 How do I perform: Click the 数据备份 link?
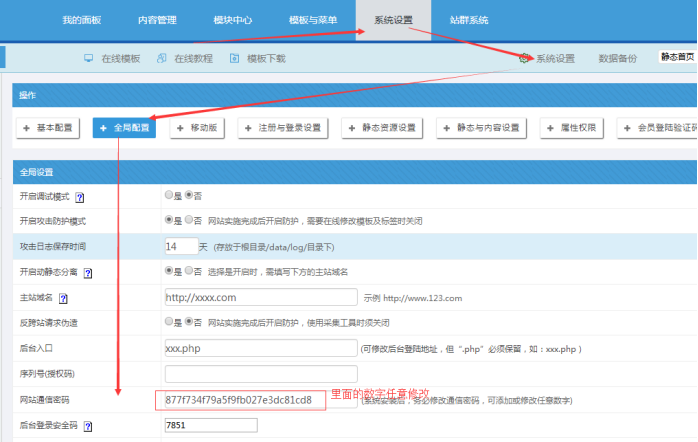point(617,59)
